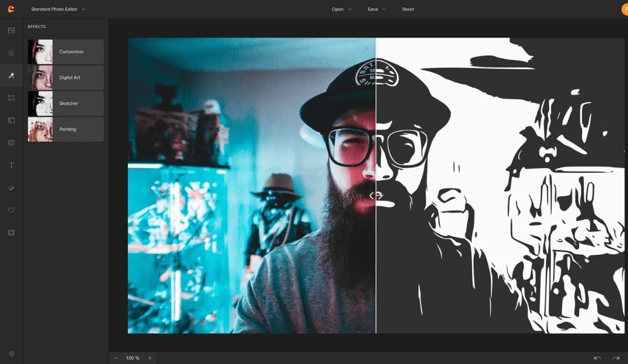Open the Masks panel

click(x=11, y=120)
